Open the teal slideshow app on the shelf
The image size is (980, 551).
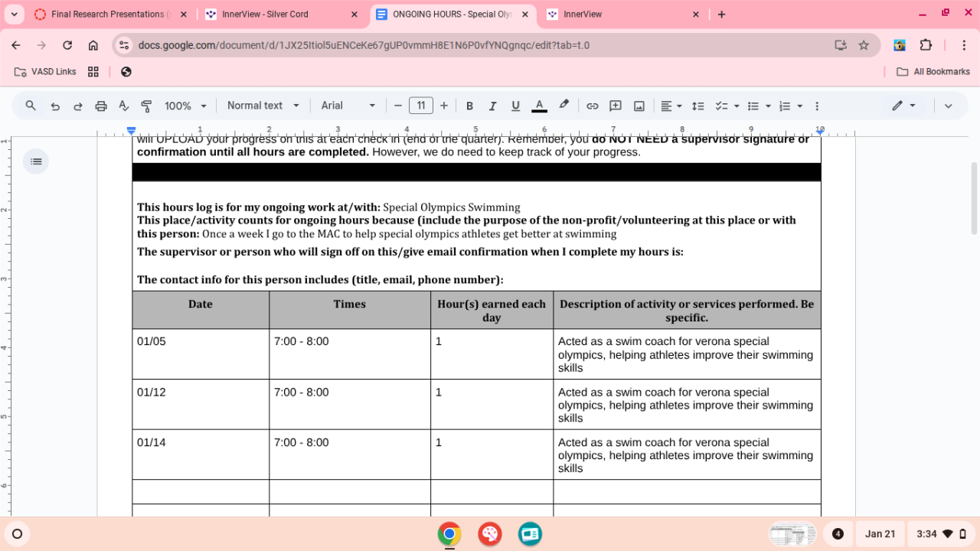coord(530,534)
